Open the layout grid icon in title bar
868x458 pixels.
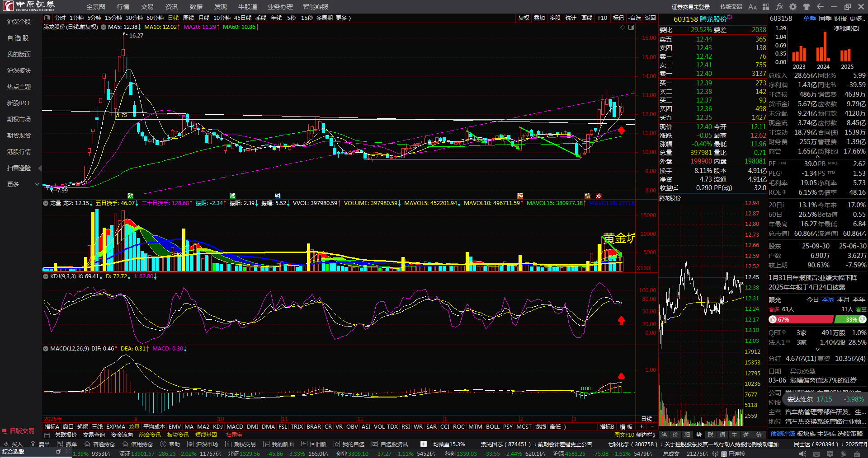(x=766, y=7)
